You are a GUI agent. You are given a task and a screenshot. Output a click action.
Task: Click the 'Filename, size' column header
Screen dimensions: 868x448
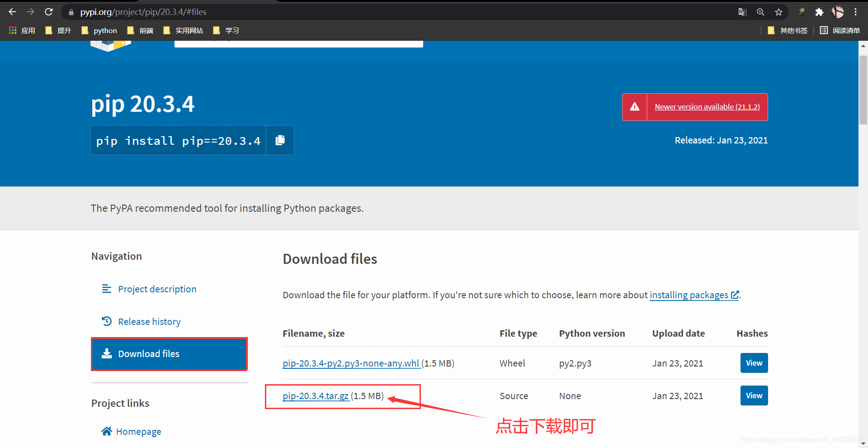pos(313,334)
